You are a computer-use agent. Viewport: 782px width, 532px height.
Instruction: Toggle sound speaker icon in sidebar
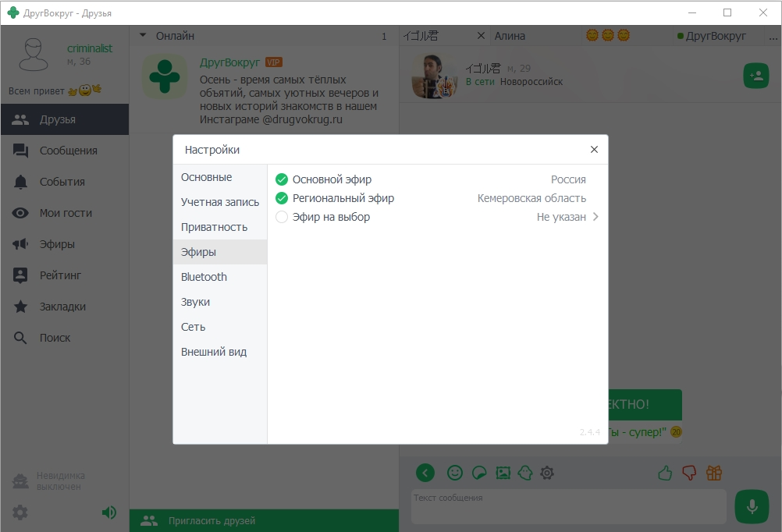(x=109, y=512)
